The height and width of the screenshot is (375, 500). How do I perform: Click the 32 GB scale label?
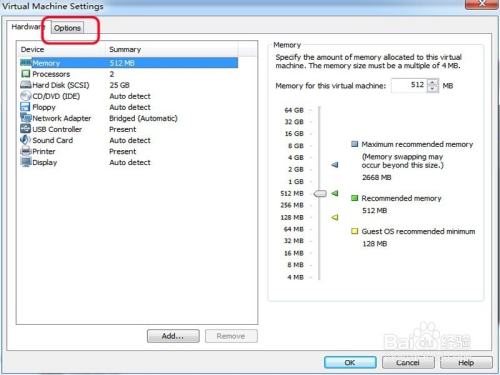[x=294, y=122]
